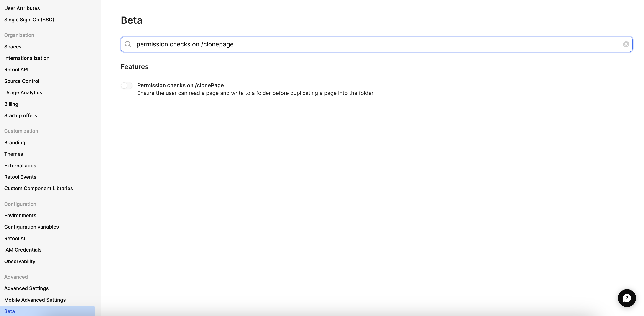Viewport: 644px width, 316px height.
Task: Go to Themes settings
Action: (x=13, y=154)
